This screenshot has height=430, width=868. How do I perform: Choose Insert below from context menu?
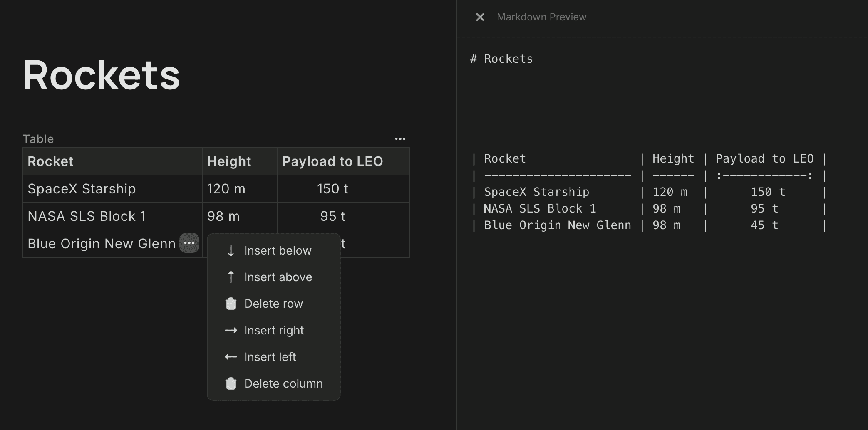pos(278,250)
